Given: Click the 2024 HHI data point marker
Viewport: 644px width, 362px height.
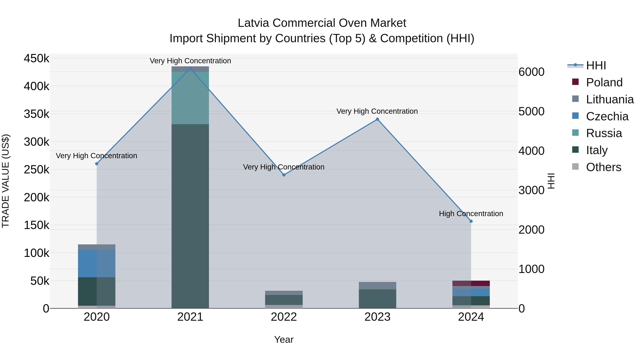Looking at the screenshot, I should coord(471,221).
